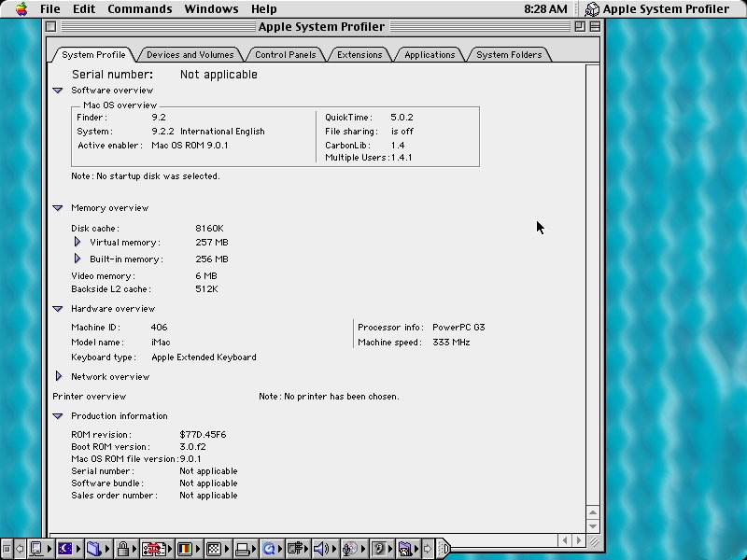Click Backside L2 cache '512K' value
Screen dimensions: 747x560
[x=206, y=288]
